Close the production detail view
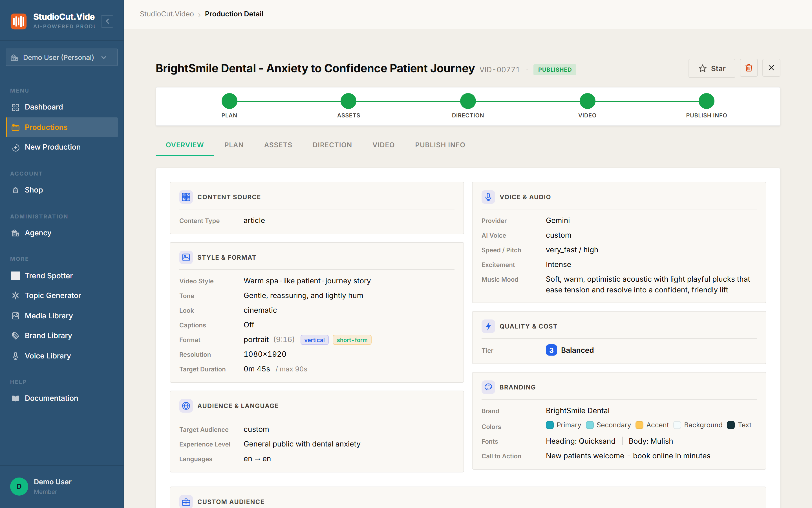This screenshot has width=812, height=508. point(771,68)
